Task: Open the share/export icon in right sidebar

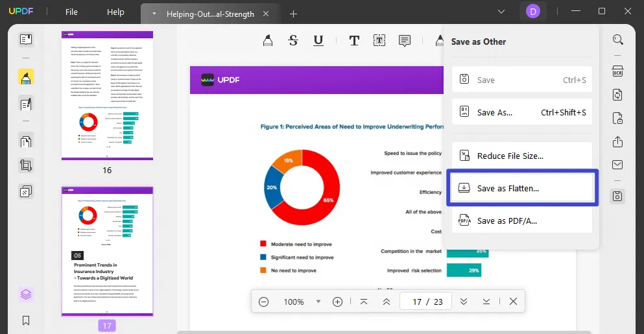Action: 617,141
